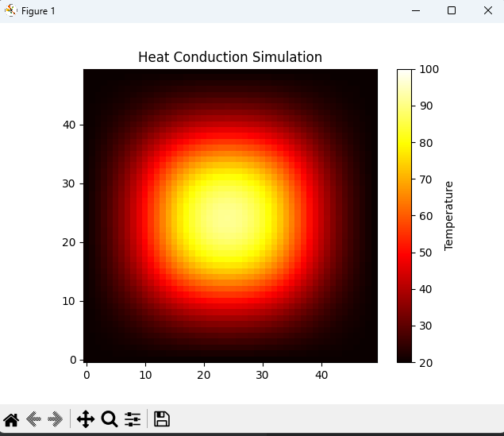Image resolution: width=504 pixels, height=436 pixels.
Task: Close the Figure 1 window
Action: click(487, 10)
